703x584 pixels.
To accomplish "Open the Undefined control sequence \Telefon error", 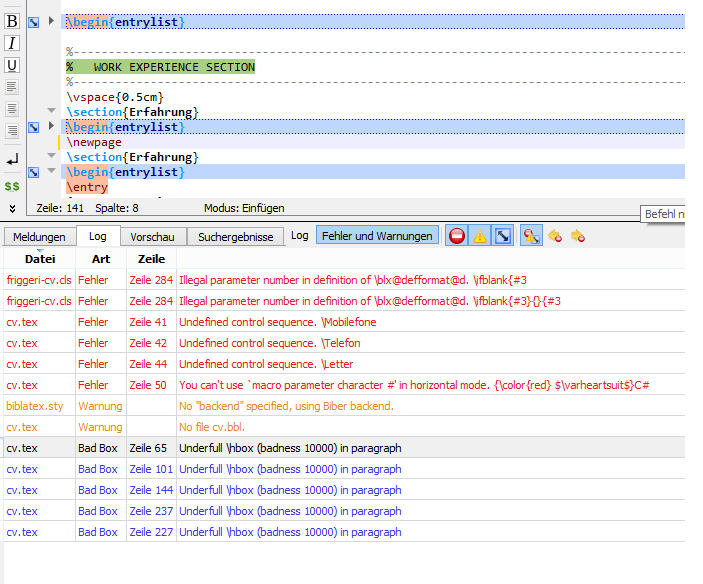I will (344, 343).
